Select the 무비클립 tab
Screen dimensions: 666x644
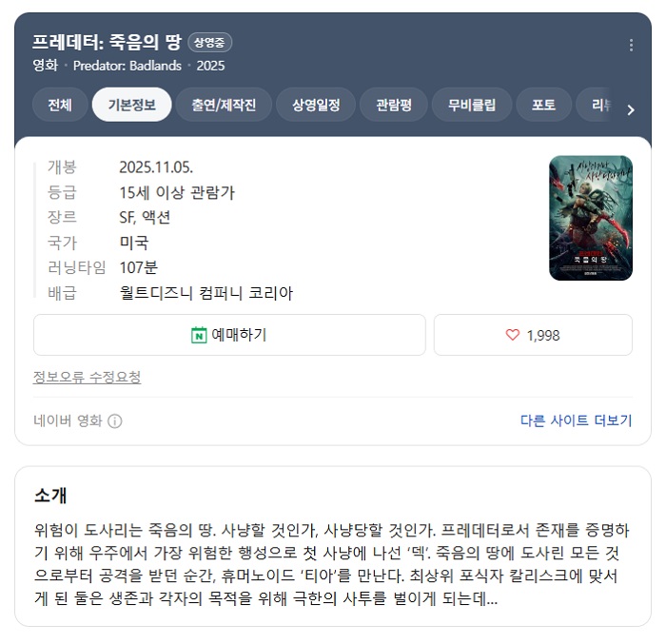click(472, 105)
